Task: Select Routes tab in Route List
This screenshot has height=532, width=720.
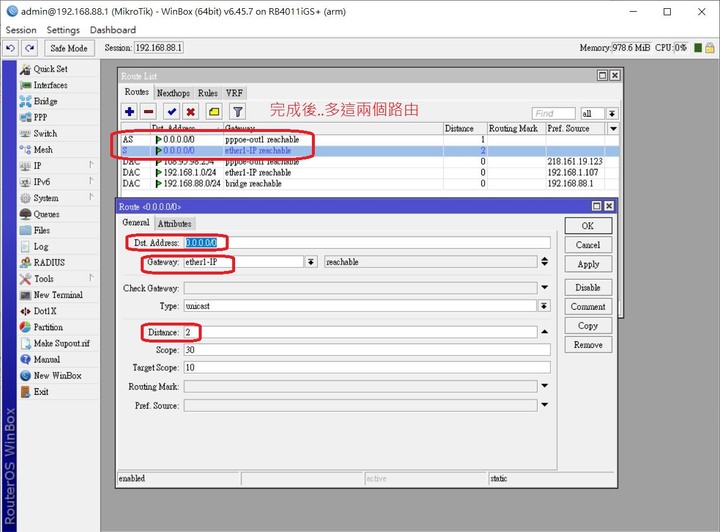Action: pos(137,92)
